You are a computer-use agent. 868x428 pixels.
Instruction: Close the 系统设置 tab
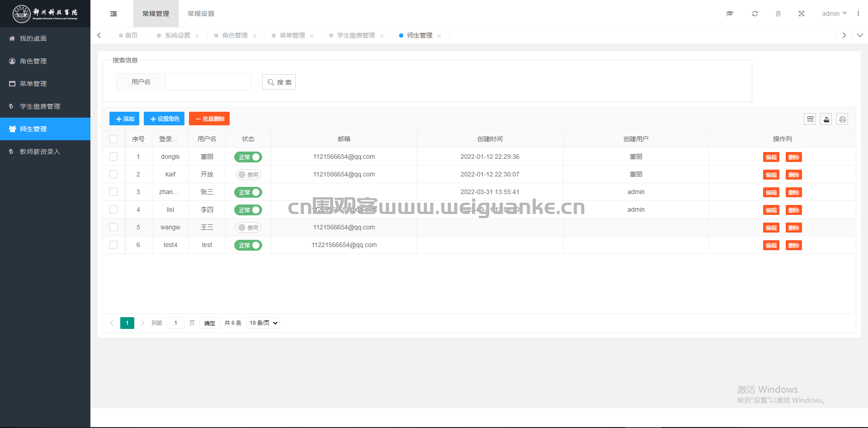tap(197, 36)
